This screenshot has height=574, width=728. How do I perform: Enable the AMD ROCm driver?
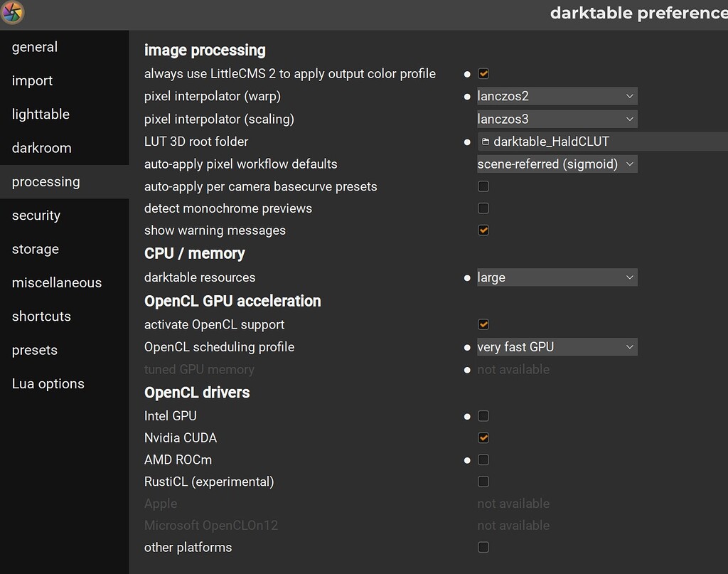coord(483,459)
